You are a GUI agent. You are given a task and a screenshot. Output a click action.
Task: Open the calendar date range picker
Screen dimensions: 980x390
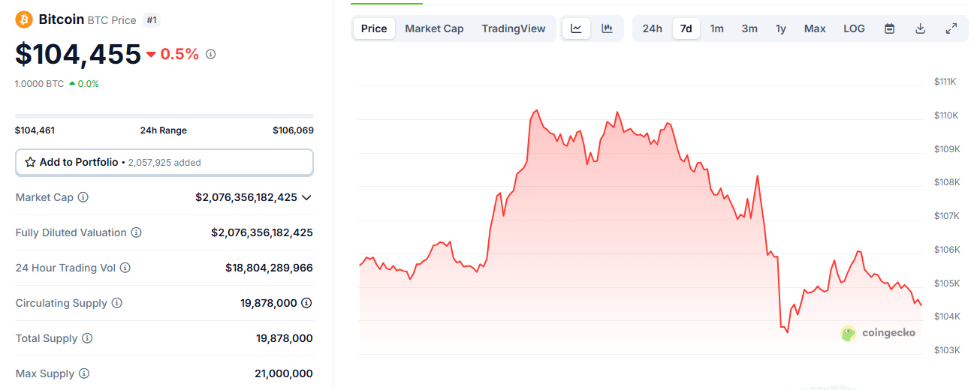pyautogui.click(x=889, y=28)
